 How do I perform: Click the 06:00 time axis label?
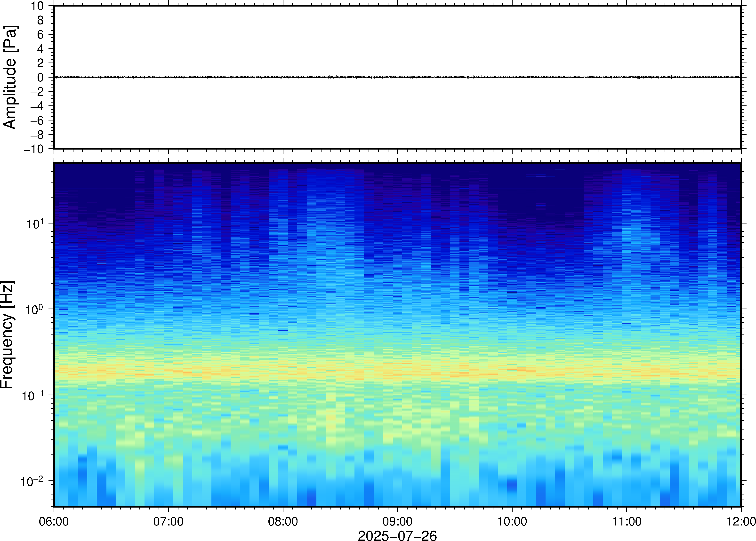click(x=54, y=521)
